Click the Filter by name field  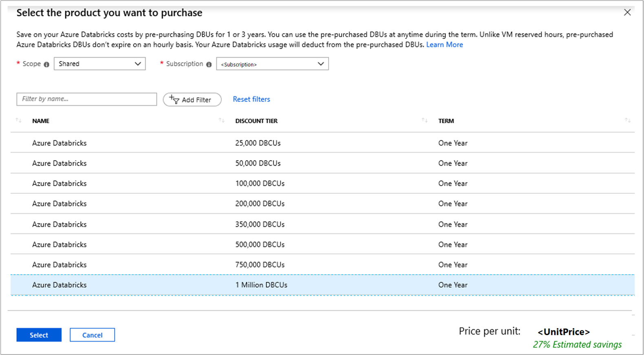tap(86, 99)
